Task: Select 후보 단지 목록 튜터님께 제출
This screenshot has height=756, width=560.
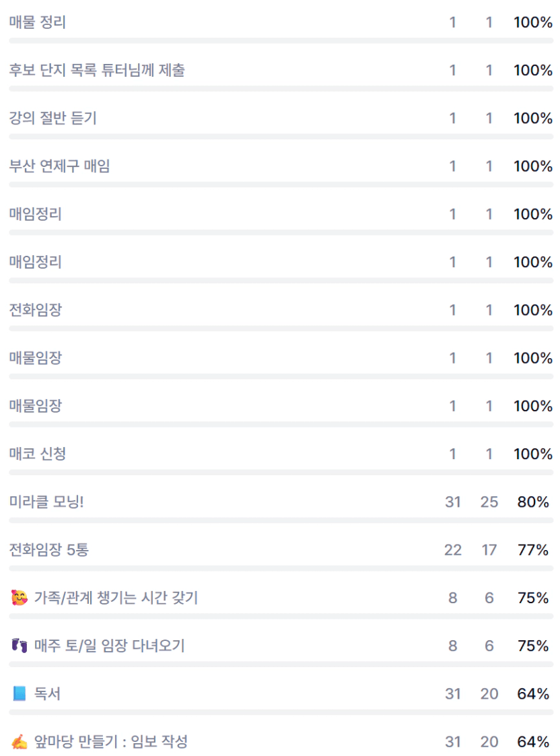Action: click(x=97, y=70)
